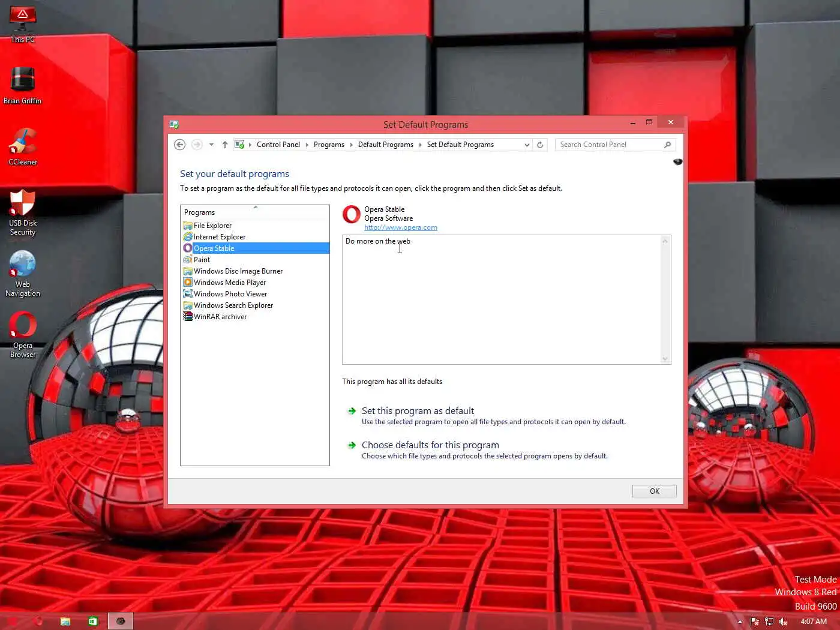The height and width of the screenshot is (630, 840).
Task: Open the recent locations dropdown arrow
Action: pyautogui.click(x=211, y=145)
